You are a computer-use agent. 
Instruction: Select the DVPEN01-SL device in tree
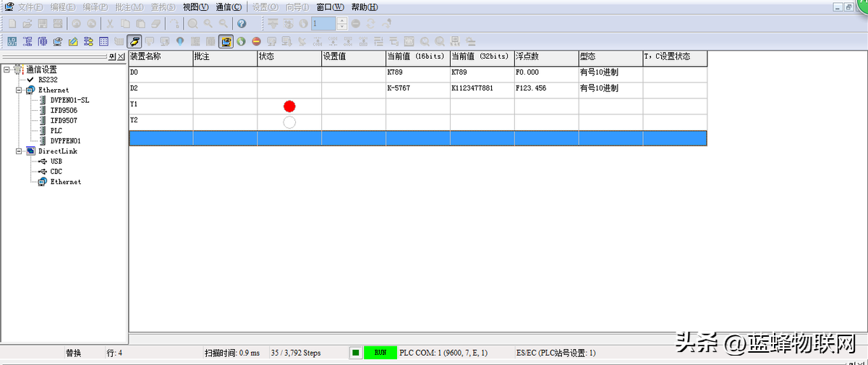(69, 100)
